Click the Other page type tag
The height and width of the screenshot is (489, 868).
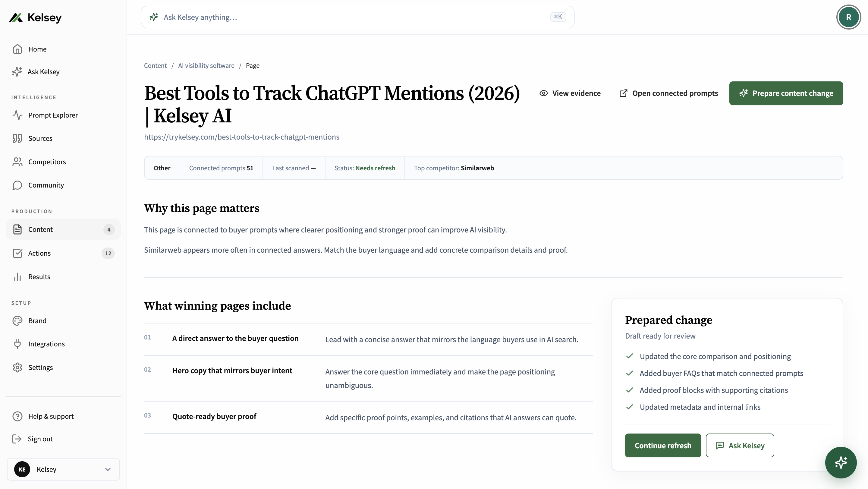click(162, 168)
